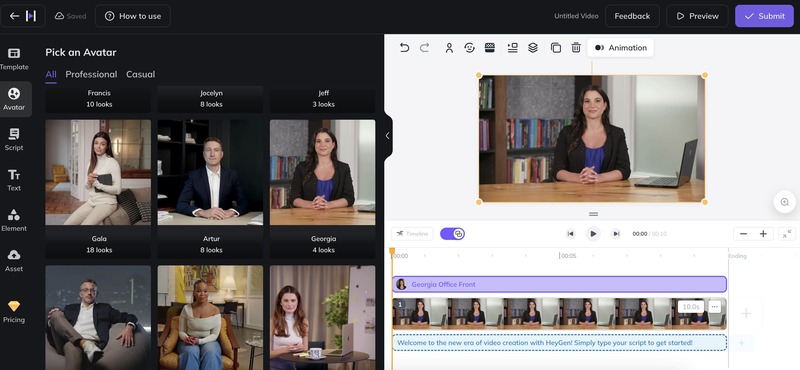Image resolution: width=800 pixels, height=370 pixels.
Task: Open the Pricing page
Action: 14,312
